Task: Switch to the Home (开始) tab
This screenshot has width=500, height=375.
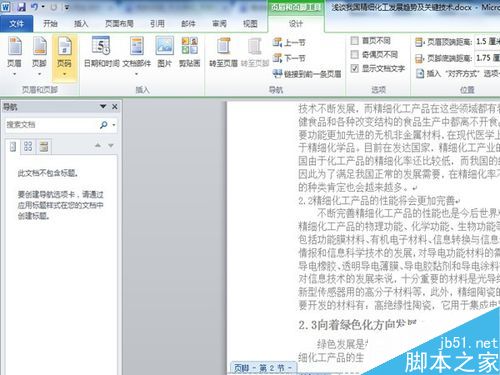Action: pos(50,23)
